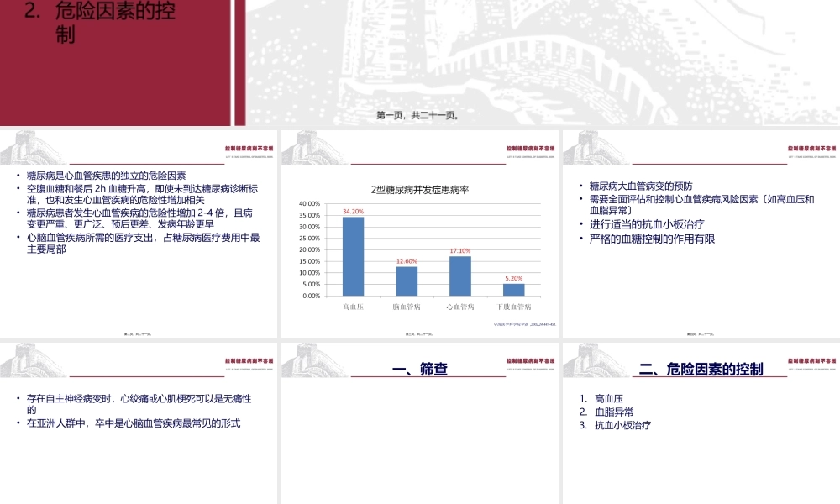Click the red header logo on the 糖尿病大血管病变 slide

pyautogui.click(x=811, y=150)
